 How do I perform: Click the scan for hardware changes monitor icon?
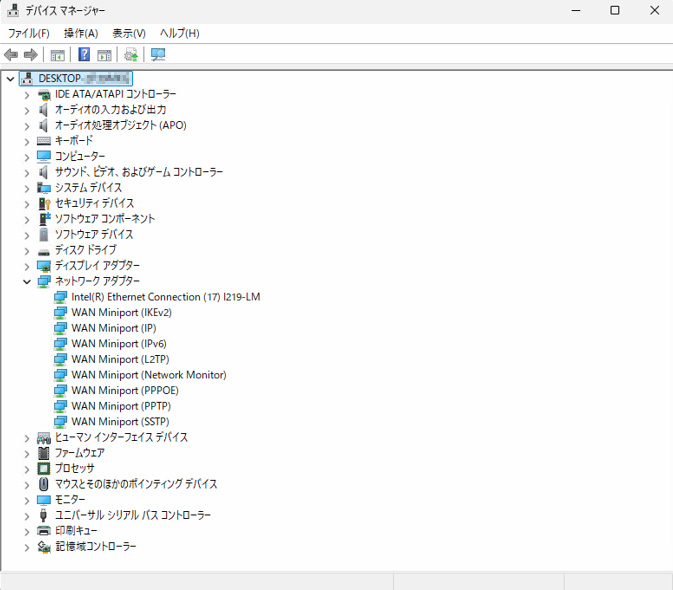pos(158,54)
